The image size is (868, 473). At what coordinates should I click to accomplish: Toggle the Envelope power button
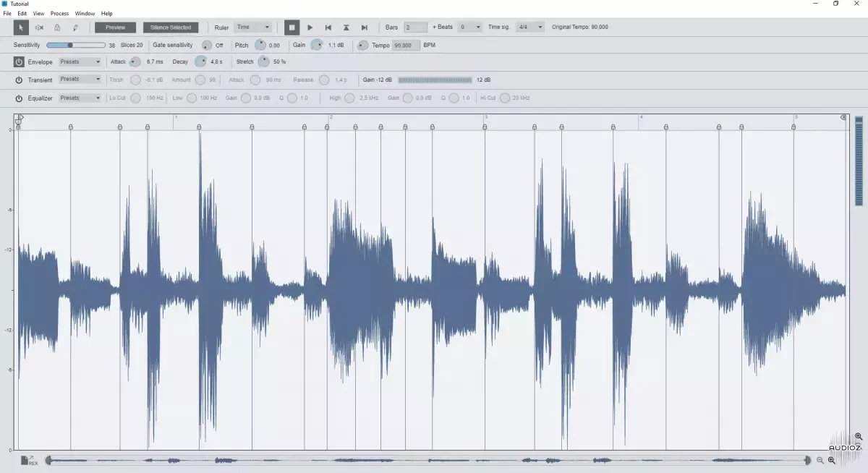pos(19,61)
